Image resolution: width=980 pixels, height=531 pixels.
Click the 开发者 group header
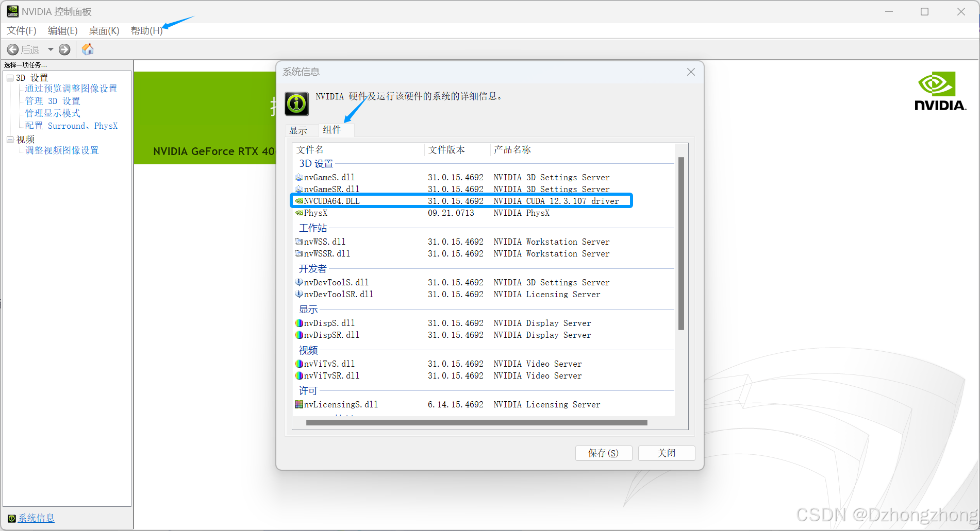click(313, 268)
